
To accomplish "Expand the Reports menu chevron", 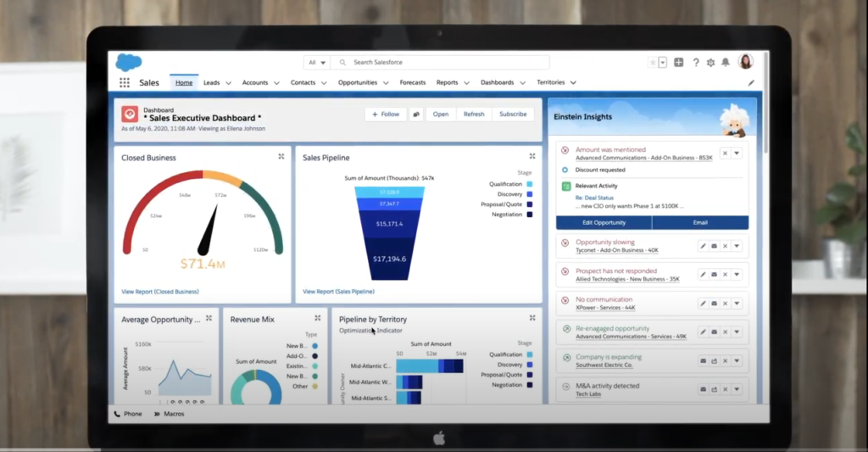I will (467, 83).
